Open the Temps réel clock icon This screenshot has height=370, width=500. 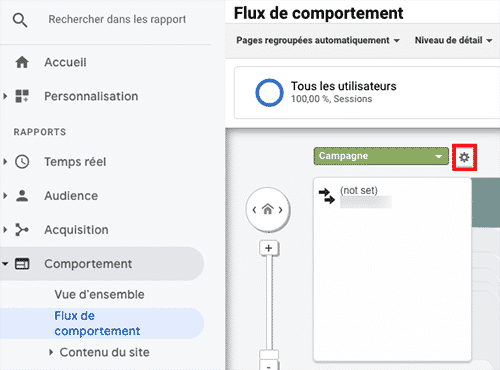22,162
